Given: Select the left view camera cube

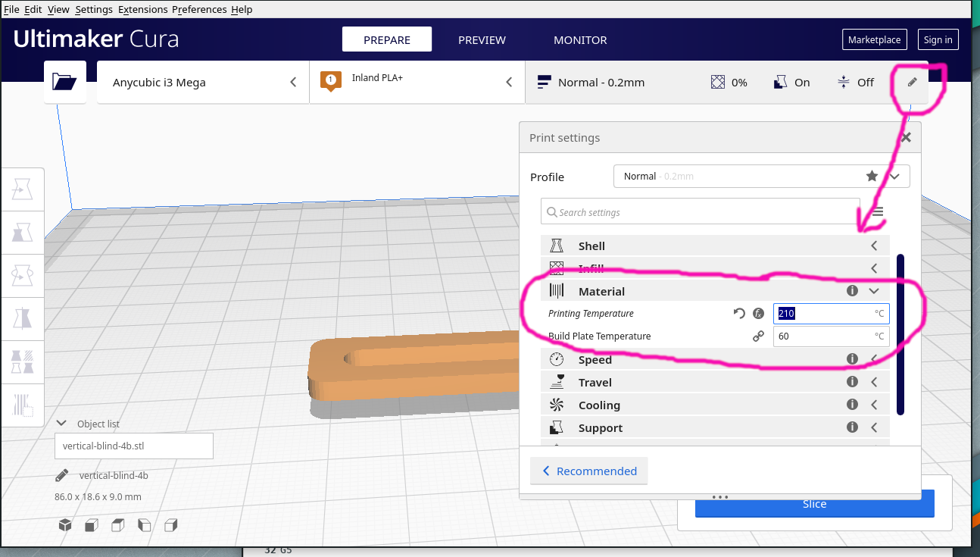Looking at the screenshot, I should tap(144, 524).
